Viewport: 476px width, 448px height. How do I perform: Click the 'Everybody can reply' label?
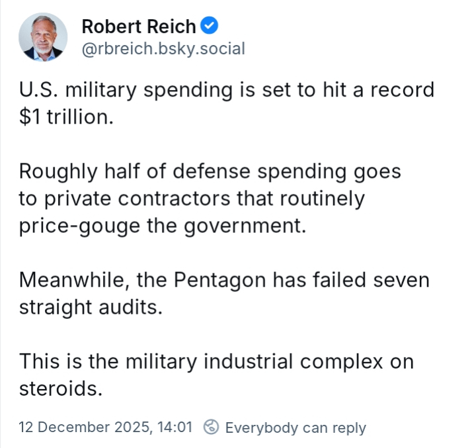coord(296,427)
